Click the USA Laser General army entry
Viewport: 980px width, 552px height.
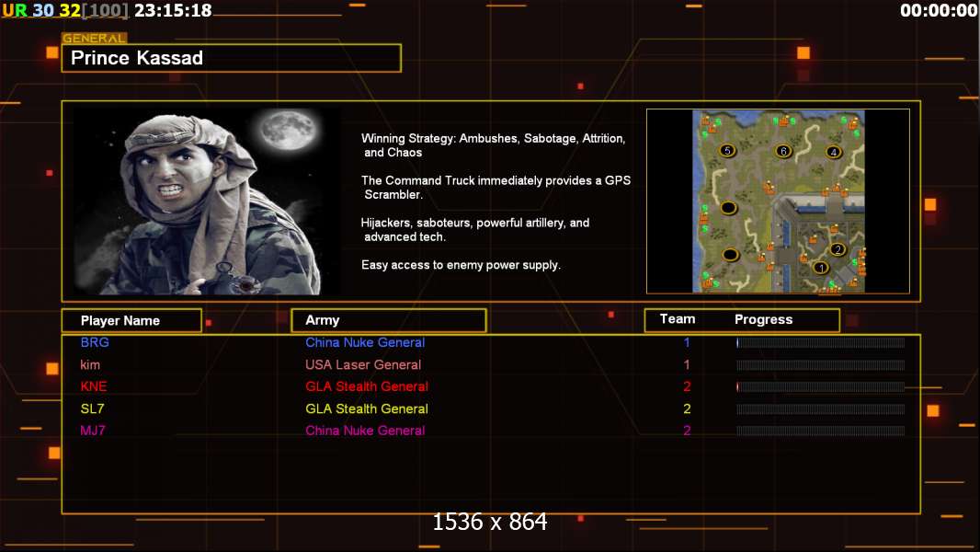tap(363, 364)
